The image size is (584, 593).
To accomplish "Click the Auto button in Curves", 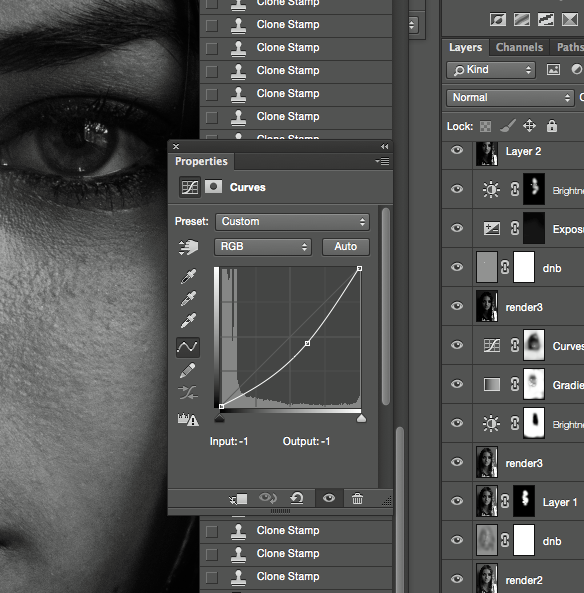I will click(x=346, y=247).
